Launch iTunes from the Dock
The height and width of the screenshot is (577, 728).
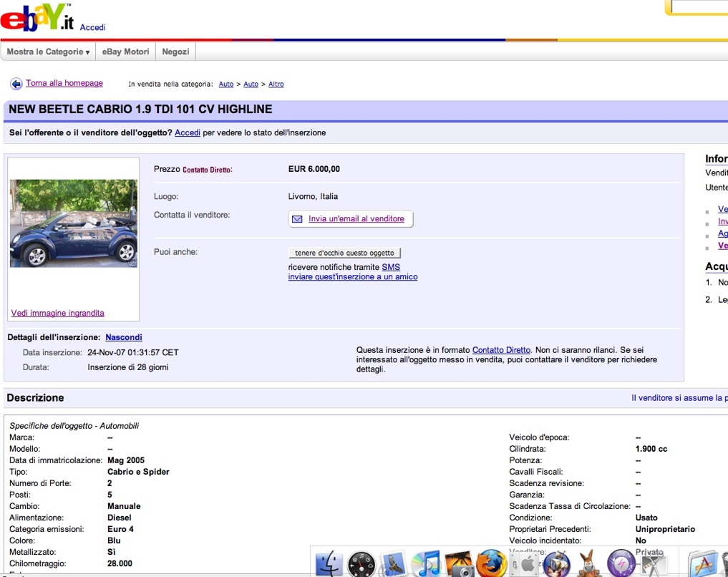pyautogui.click(x=426, y=563)
